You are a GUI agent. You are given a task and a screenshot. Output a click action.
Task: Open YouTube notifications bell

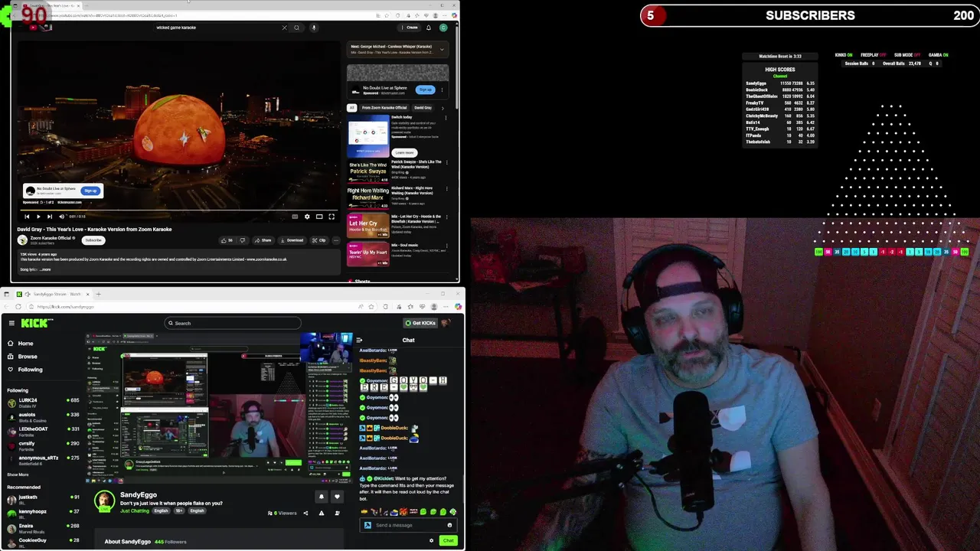pyautogui.click(x=429, y=28)
